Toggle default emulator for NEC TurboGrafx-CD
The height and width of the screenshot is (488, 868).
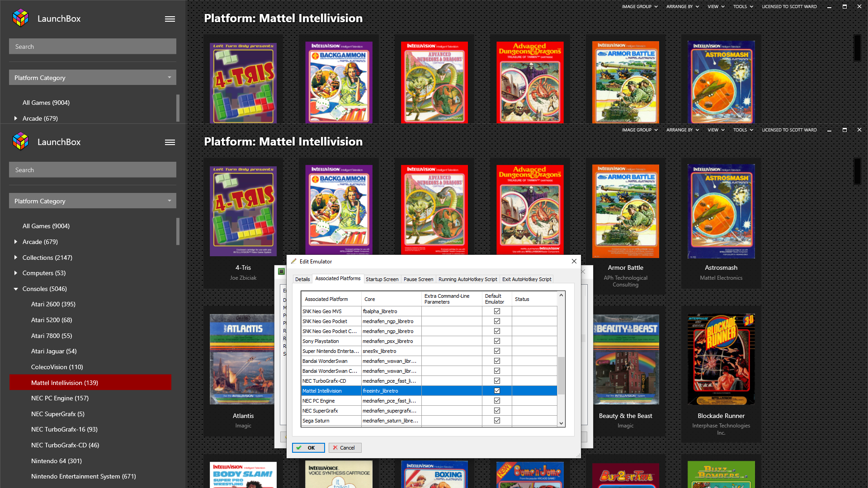pos(497,381)
